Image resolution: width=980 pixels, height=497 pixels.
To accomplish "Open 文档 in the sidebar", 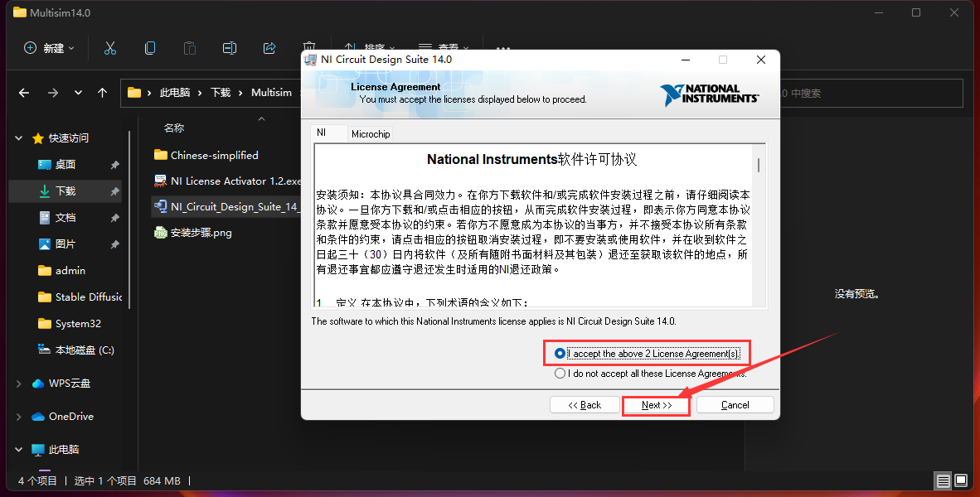I will pyautogui.click(x=65, y=217).
